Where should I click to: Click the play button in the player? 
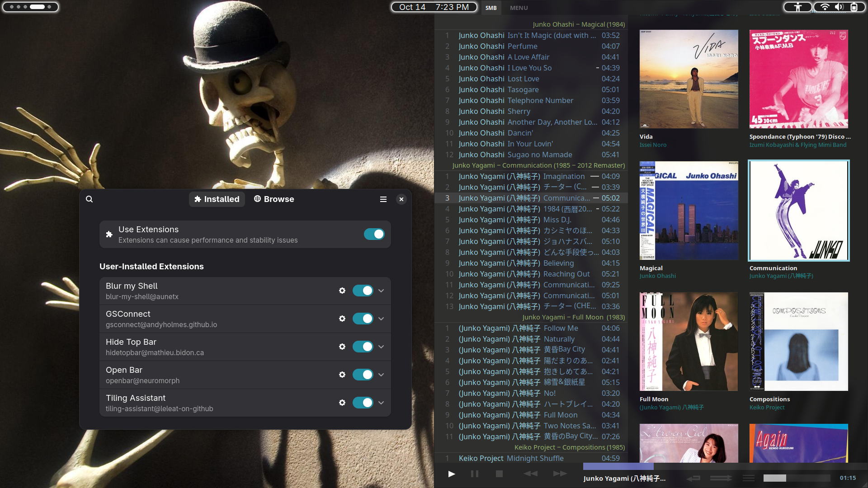tap(451, 474)
